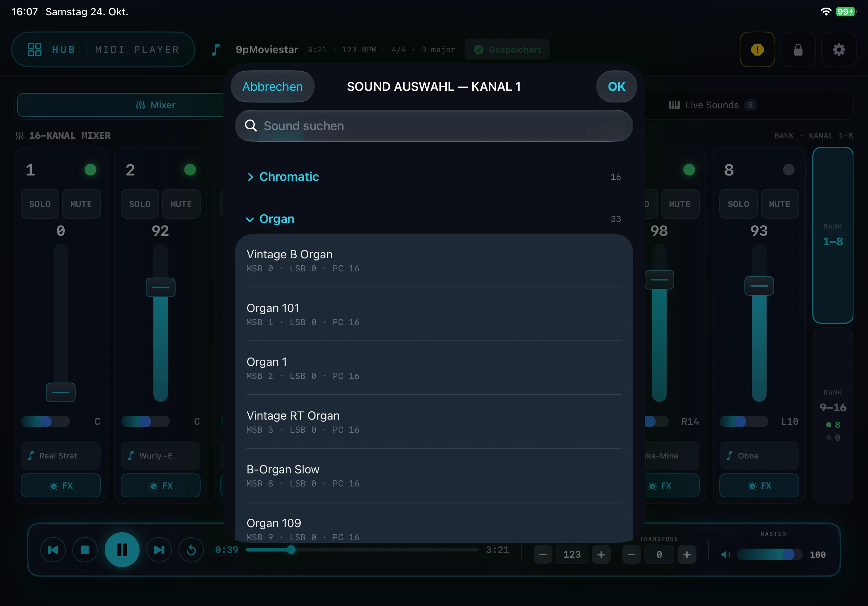Click the loop restart icon
The height and width of the screenshot is (606, 868).
tap(191, 550)
